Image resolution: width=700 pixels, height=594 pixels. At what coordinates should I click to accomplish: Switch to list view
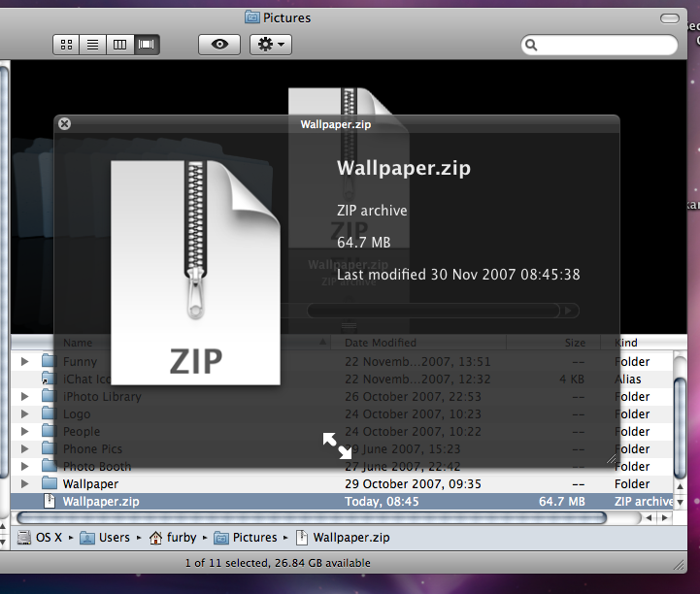(x=93, y=45)
